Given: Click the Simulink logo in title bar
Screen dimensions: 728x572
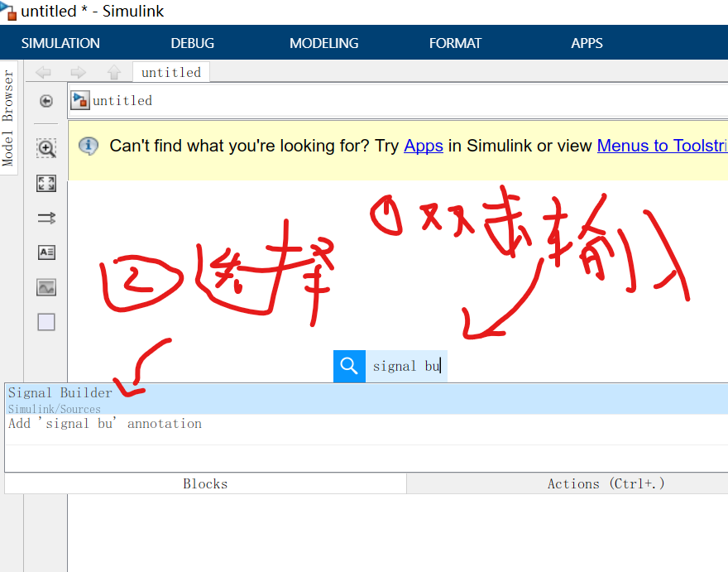Looking at the screenshot, I should pos(8,10).
